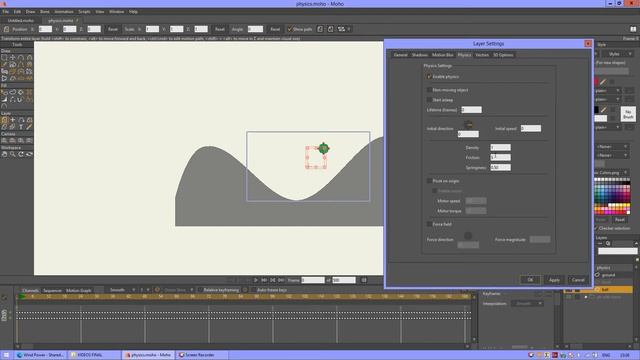
Task: Click the red fill color swatch
Action: click(596, 82)
